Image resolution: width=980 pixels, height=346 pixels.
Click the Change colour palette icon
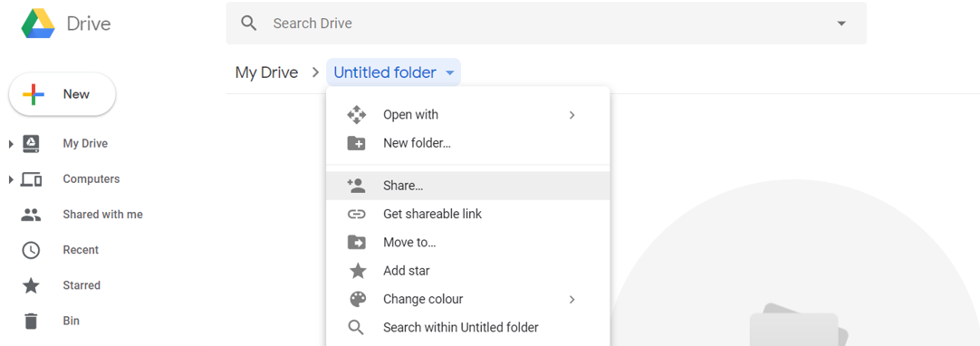pos(358,299)
